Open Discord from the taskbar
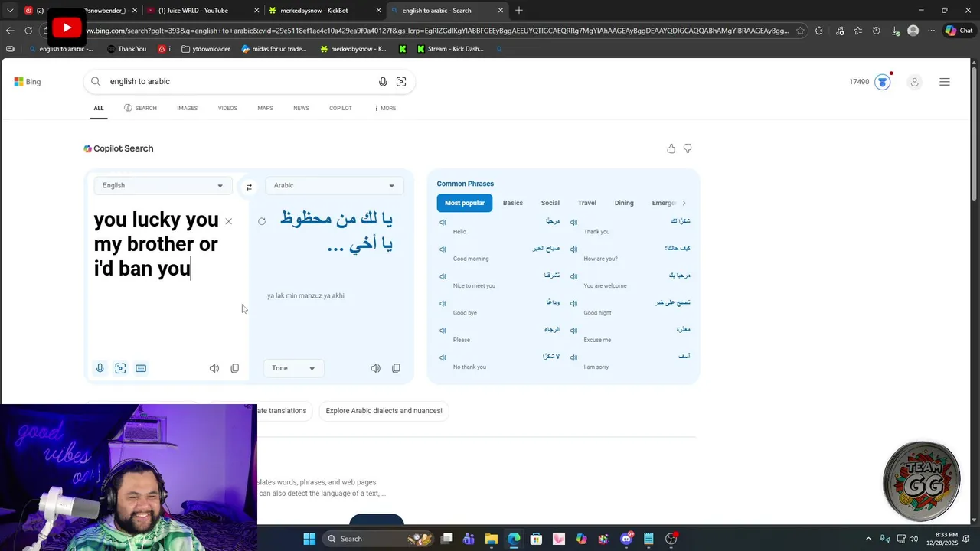 click(626, 539)
